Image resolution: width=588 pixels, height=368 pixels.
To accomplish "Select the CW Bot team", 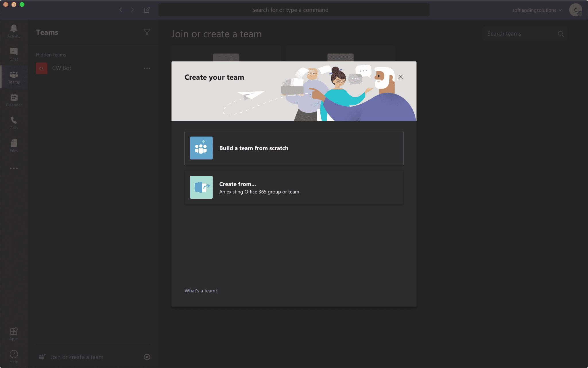I will [x=61, y=68].
